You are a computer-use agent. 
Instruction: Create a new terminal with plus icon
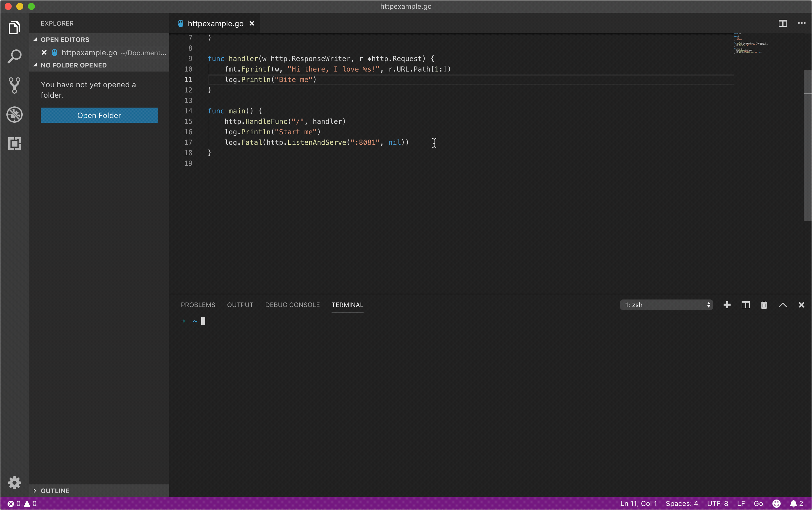pos(727,305)
